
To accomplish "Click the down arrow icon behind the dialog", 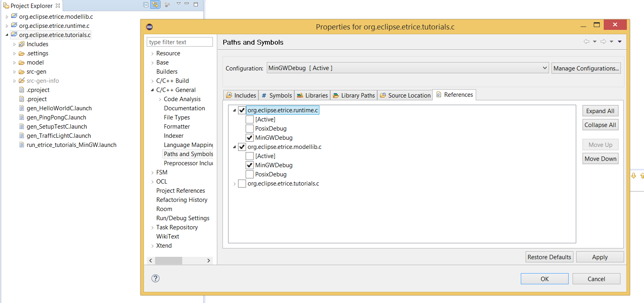I will (634, 176).
